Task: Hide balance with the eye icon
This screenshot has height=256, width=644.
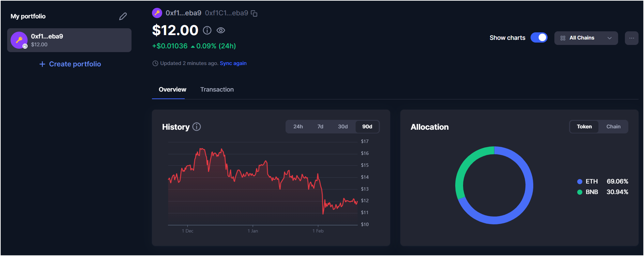Action: 221,30
